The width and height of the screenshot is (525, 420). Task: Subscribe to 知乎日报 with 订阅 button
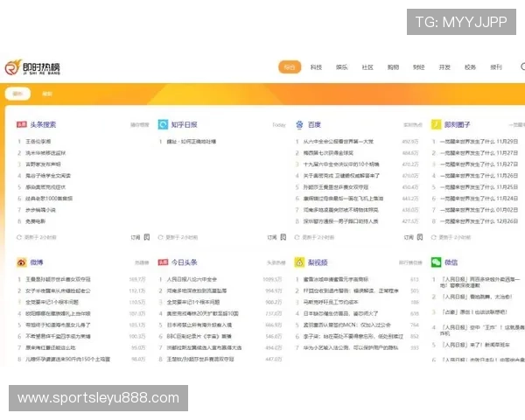pyautogui.click(x=272, y=237)
